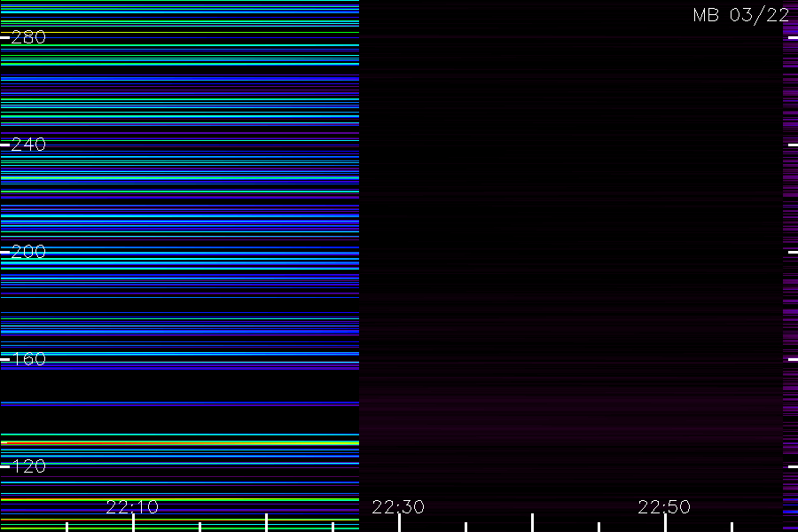Click the 22:30 time axis label
Screen dimensions: 798x532
(398, 507)
